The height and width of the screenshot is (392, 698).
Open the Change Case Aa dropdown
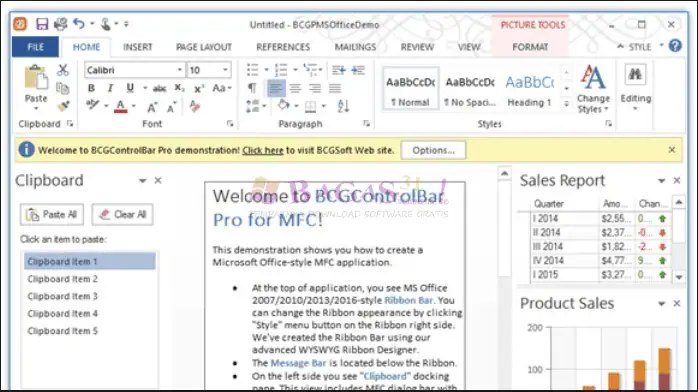click(222, 88)
